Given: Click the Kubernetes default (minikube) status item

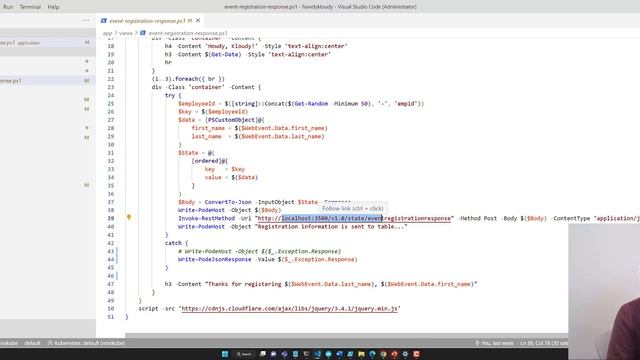Looking at the screenshot, I should (86, 343).
